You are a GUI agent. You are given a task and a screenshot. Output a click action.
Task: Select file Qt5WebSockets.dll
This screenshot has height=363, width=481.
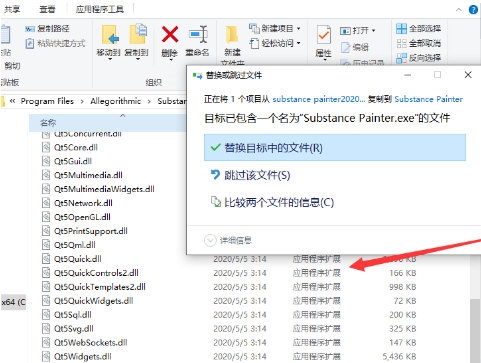91,343
